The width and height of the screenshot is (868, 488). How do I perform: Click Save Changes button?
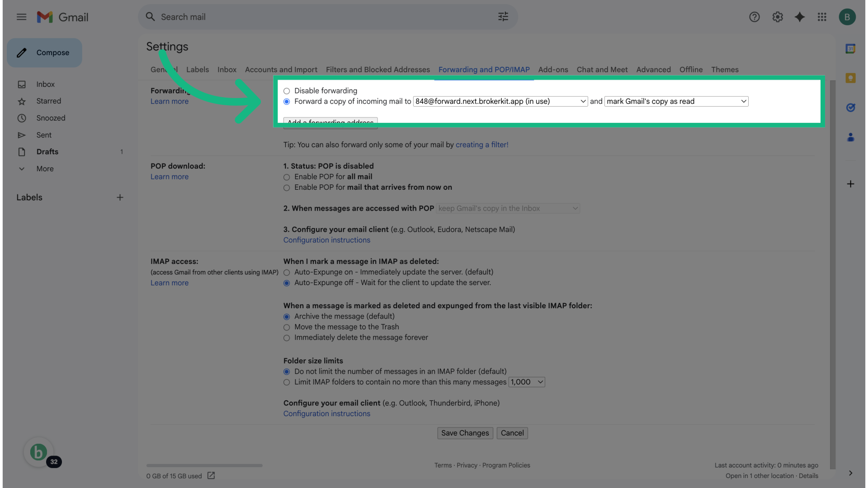click(x=465, y=433)
